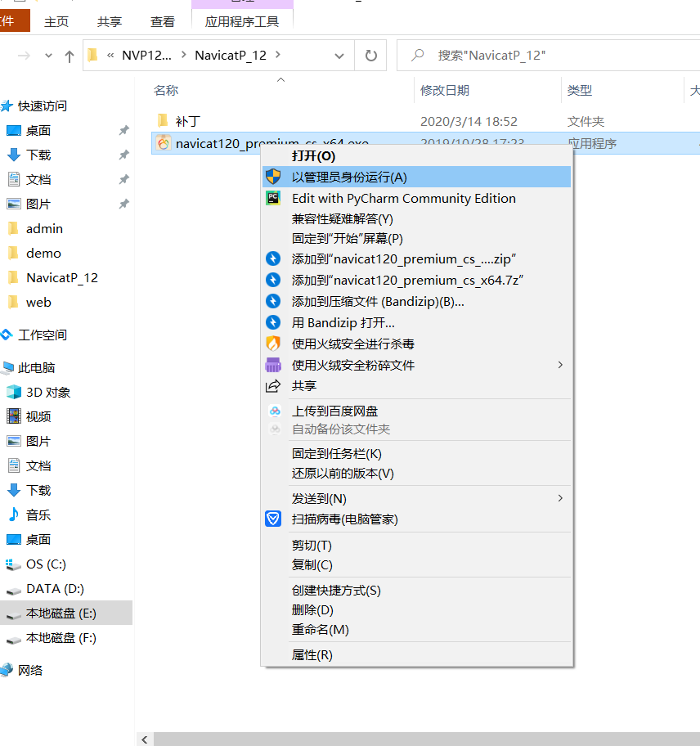Click Bandizip icon beside 添加到压缩文件 entry

click(273, 301)
